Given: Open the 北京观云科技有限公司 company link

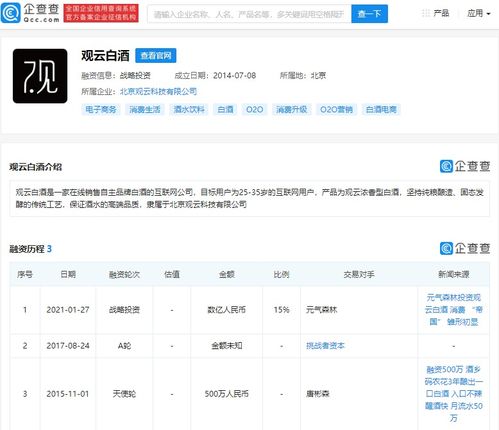Looking at the screenshot, I should coord(158,91).
